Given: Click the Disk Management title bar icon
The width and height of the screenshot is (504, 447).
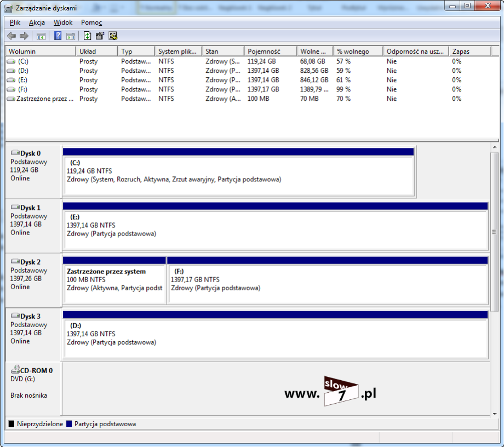Looking at the screenshot, I should click(9, 8).
